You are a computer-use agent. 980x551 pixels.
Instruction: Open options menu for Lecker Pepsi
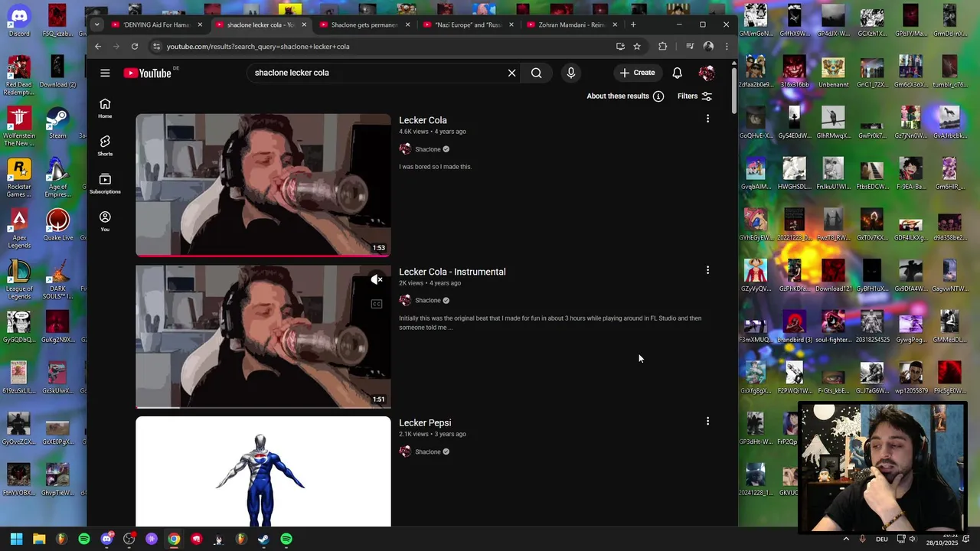click(707, 421)
